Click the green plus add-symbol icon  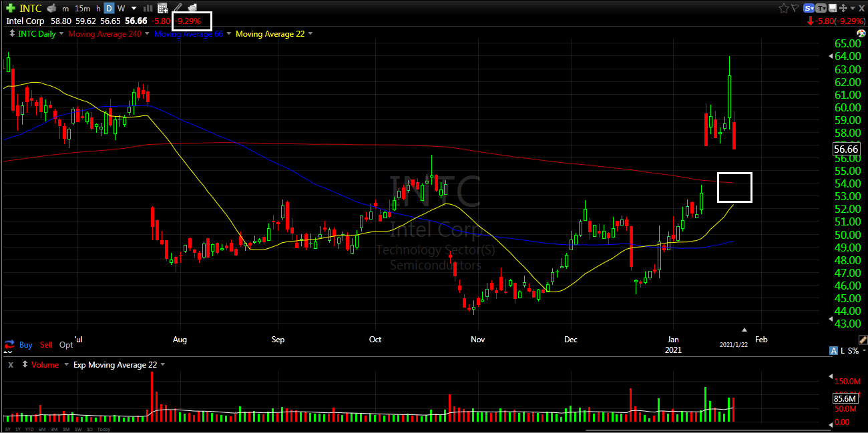[x=10, y=8]
